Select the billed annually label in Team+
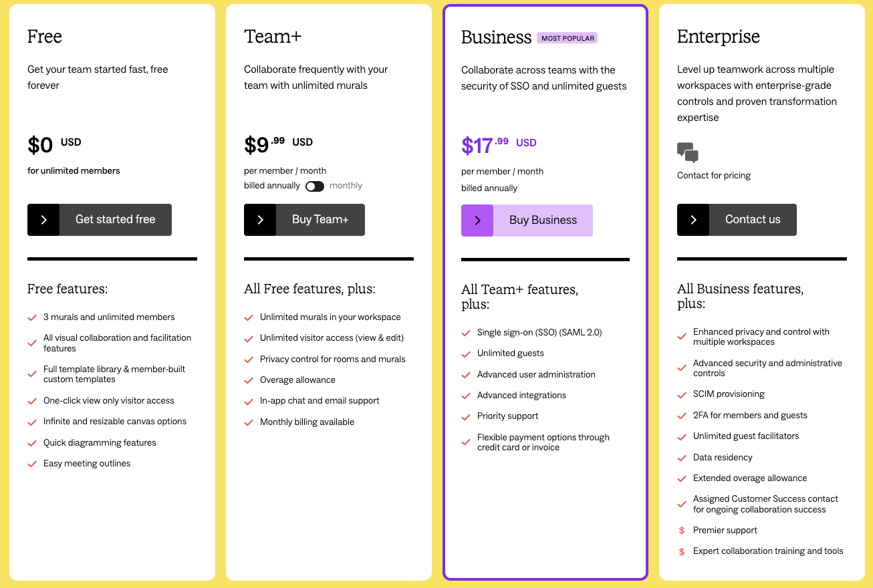 (x=272, y=186)
